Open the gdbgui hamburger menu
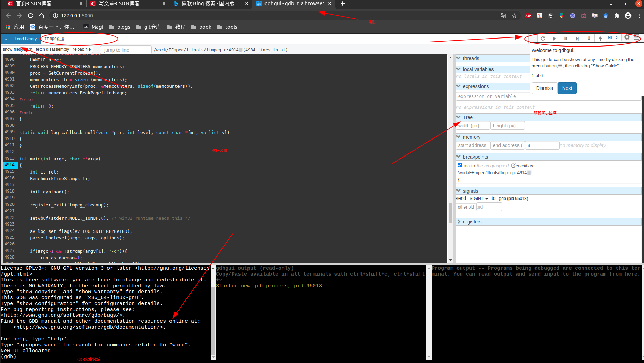 point(637,38)
